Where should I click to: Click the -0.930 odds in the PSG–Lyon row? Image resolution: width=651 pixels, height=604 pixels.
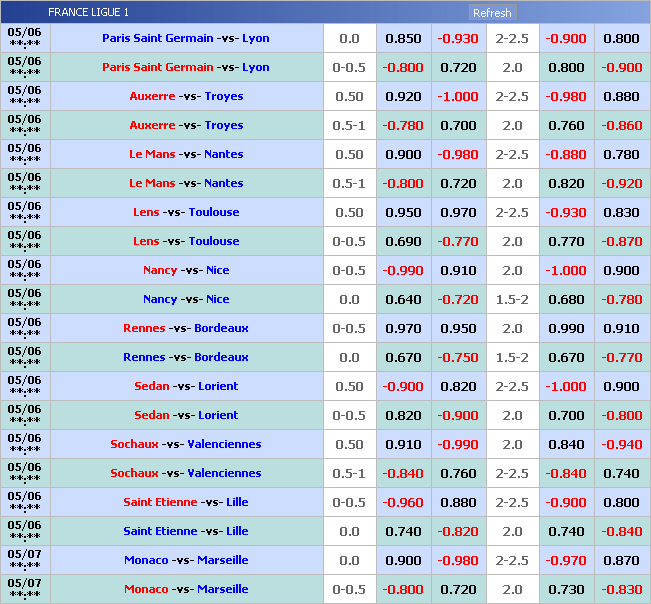(457, 39)
